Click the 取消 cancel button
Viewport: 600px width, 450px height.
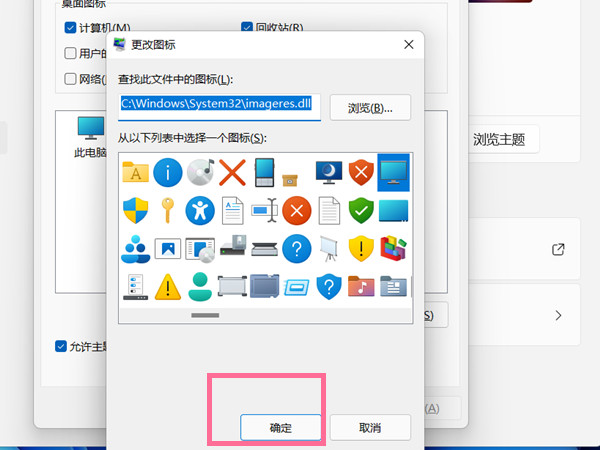(370, 427)
